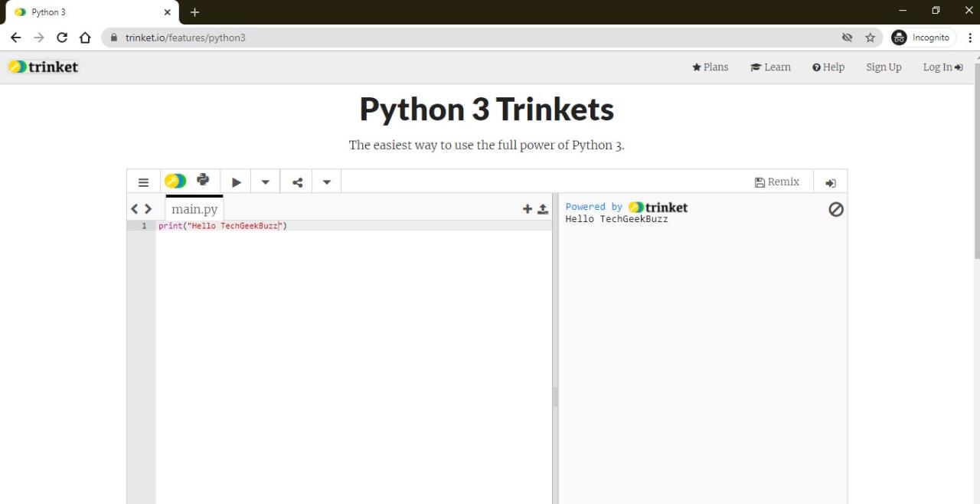Remix this trinket
Image resolution: width=980 pixels, height=504 pixels.
777,182
